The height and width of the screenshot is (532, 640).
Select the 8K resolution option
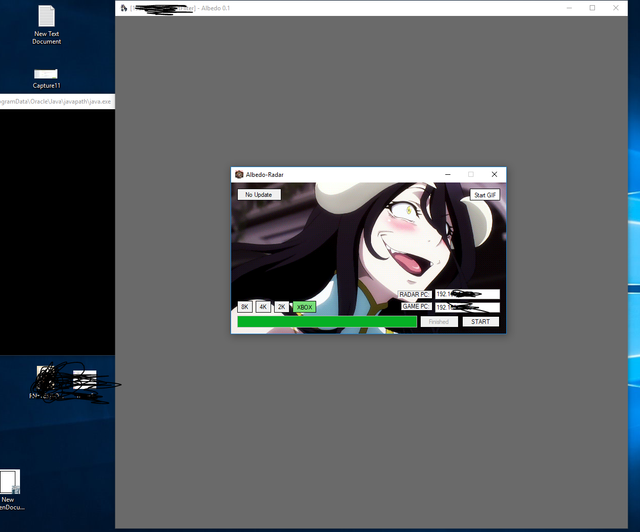245,307
